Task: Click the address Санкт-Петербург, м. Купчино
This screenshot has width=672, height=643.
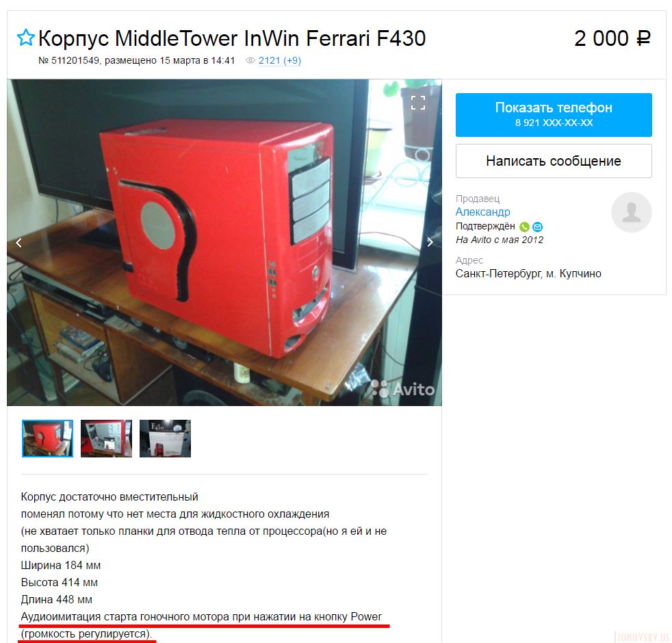Action: (528, 274)
